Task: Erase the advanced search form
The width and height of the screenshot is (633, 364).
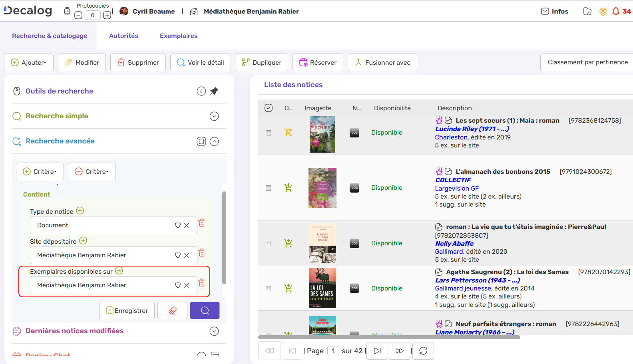Action: click(173, 310)
